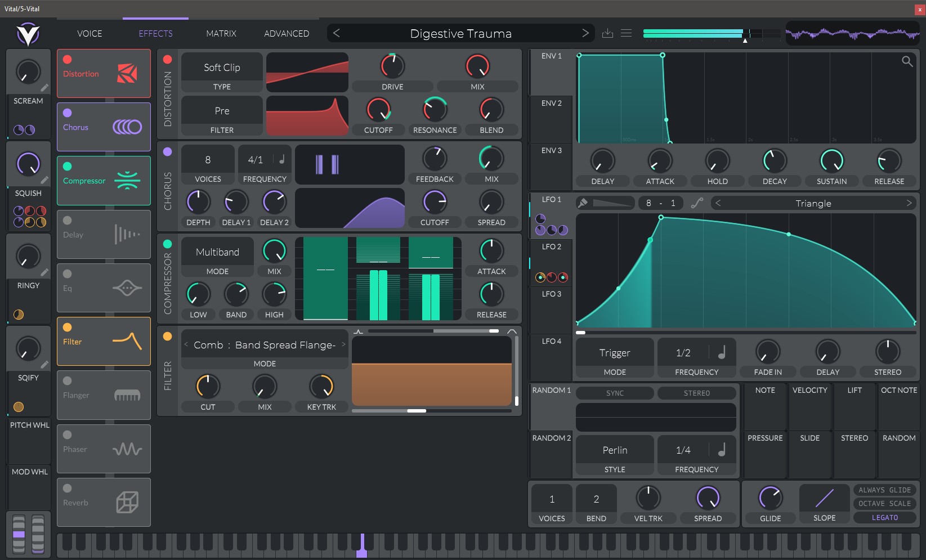Toggle the OCTAVE SCALE button
926x560 pixels.
tap(885, 504)
